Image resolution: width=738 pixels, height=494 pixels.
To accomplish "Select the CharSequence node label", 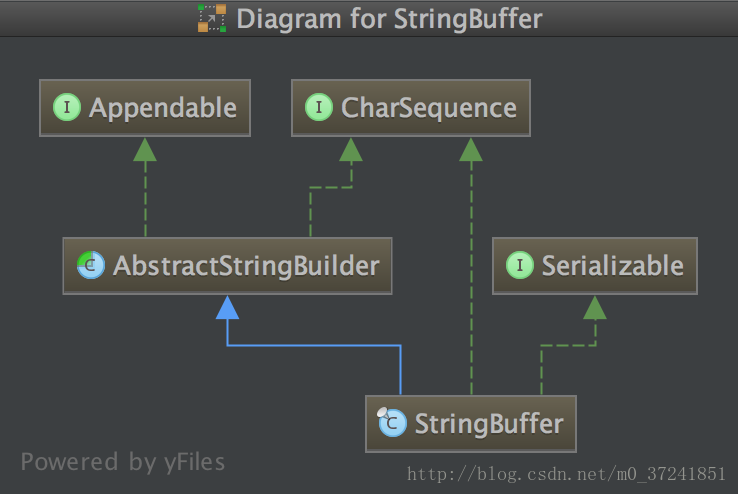I will 429,108.
